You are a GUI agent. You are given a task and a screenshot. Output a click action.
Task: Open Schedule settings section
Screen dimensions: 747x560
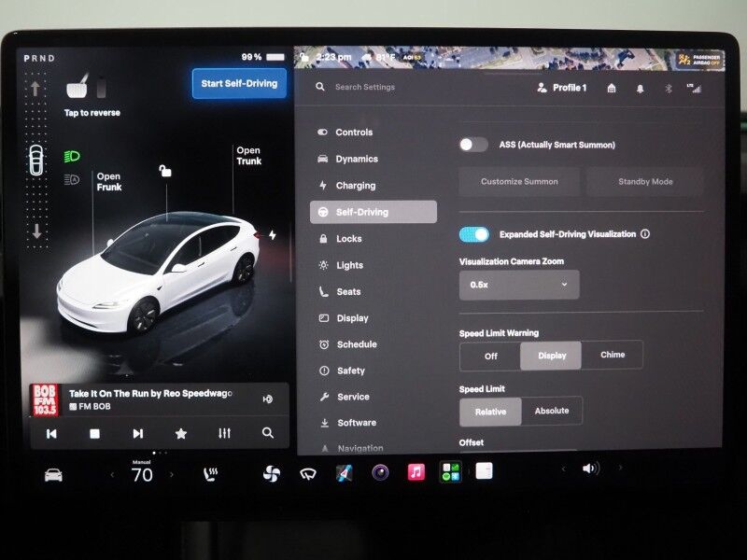click(x=374, y=344)
